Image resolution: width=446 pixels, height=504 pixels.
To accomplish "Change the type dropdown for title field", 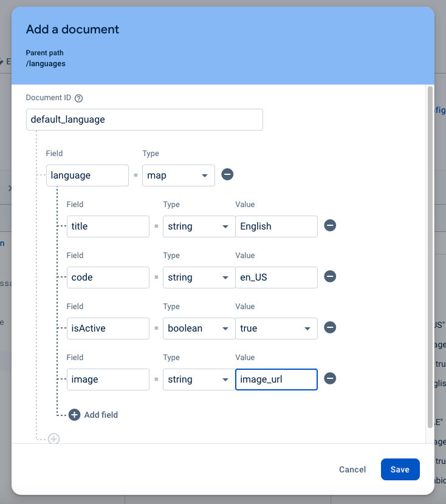I will pyautogui.click(x=199, y=226).
